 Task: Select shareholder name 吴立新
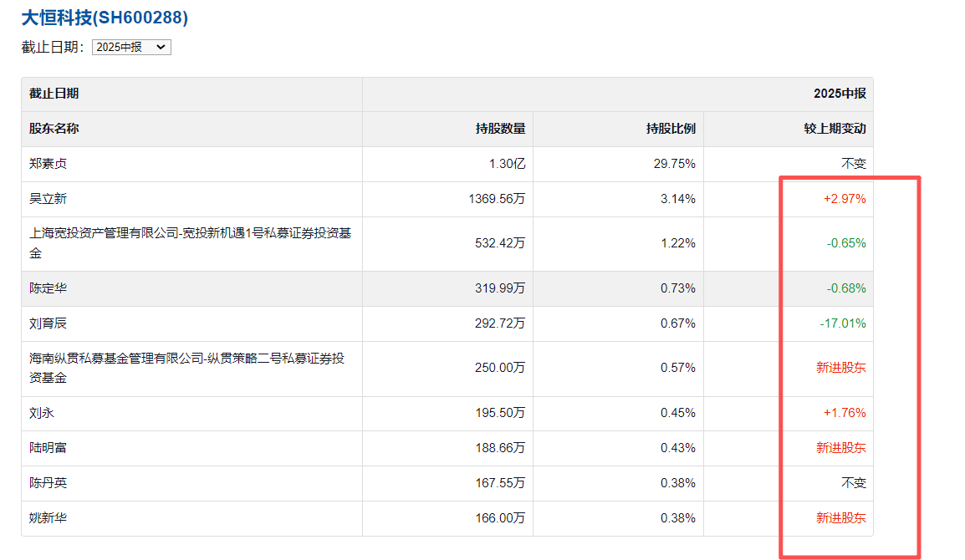pos(49,199)
